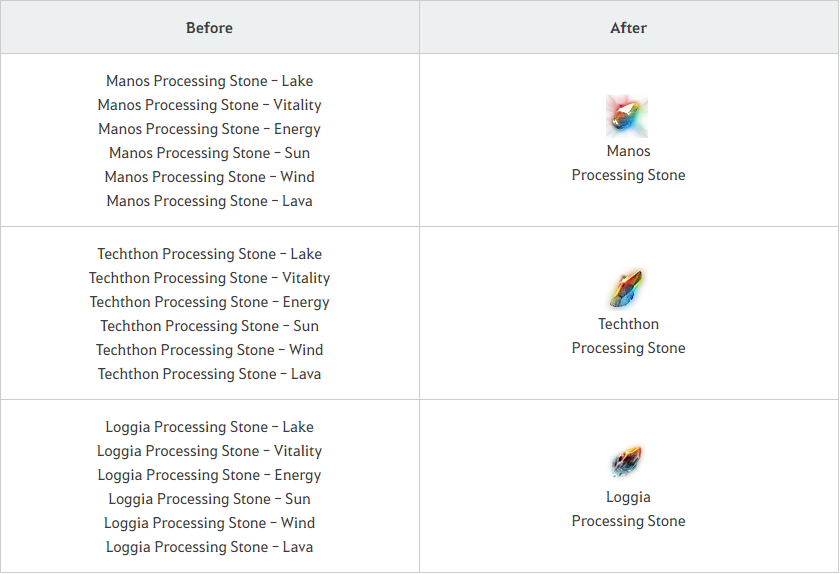This screenshot has width=840, height=574.
Task: Click Techthon Processing Stone – Lake entry
Action: pos(209,254)
